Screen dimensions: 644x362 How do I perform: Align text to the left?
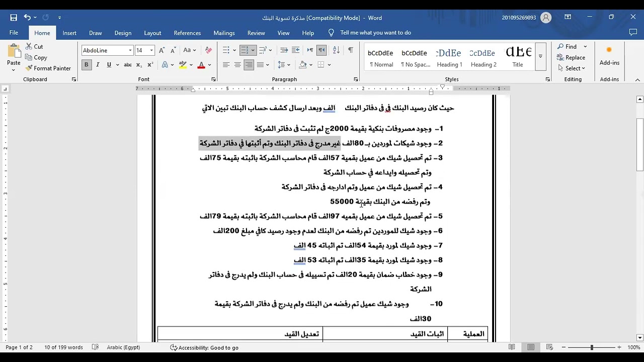click(226, 65)
